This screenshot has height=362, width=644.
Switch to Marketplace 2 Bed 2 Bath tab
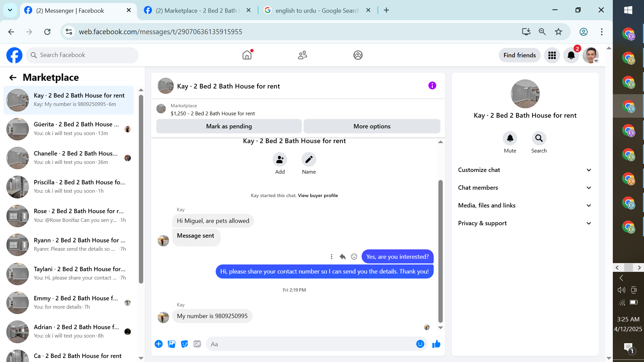click(198, 10)
